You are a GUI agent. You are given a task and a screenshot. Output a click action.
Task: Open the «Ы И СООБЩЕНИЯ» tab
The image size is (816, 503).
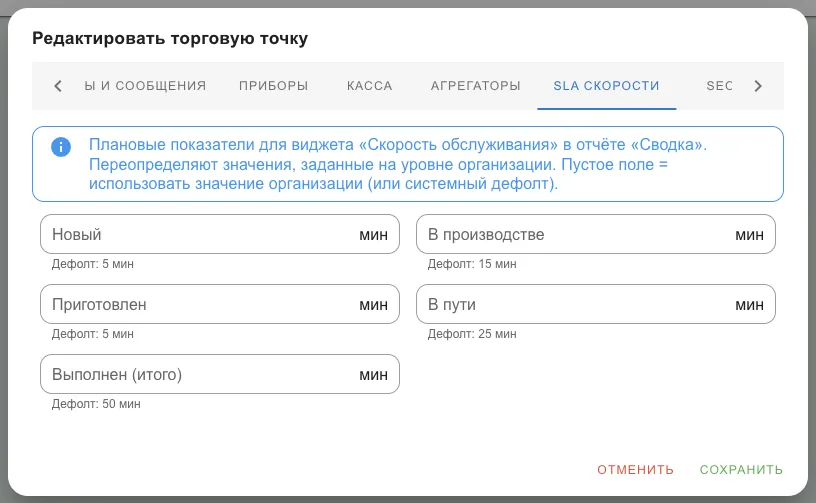(x=145, y=86)
